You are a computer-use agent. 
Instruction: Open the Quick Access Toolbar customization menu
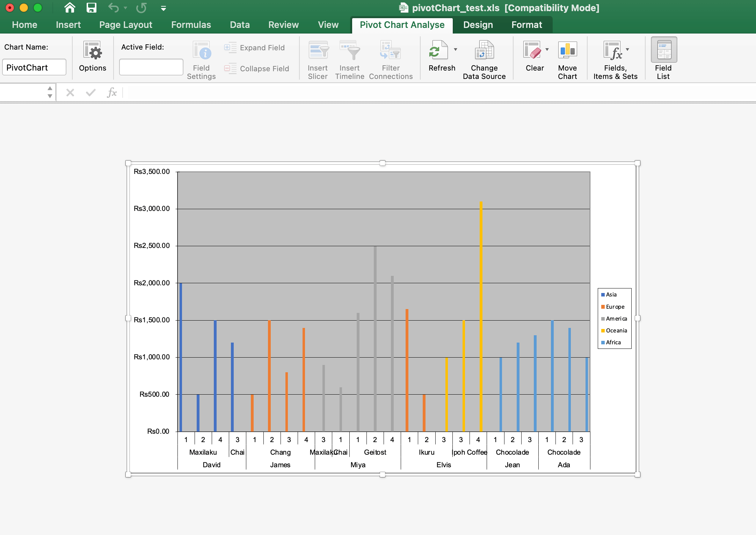pos(163,8)
